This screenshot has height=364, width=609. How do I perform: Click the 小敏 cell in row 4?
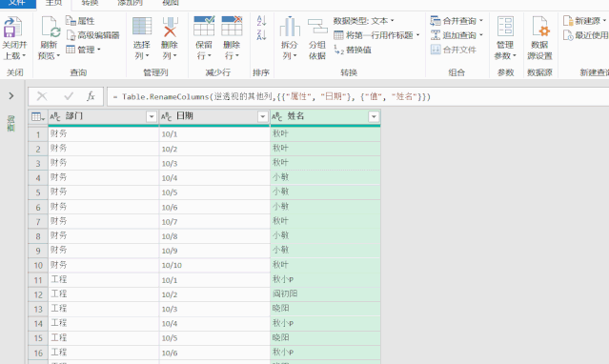(325, 178)
